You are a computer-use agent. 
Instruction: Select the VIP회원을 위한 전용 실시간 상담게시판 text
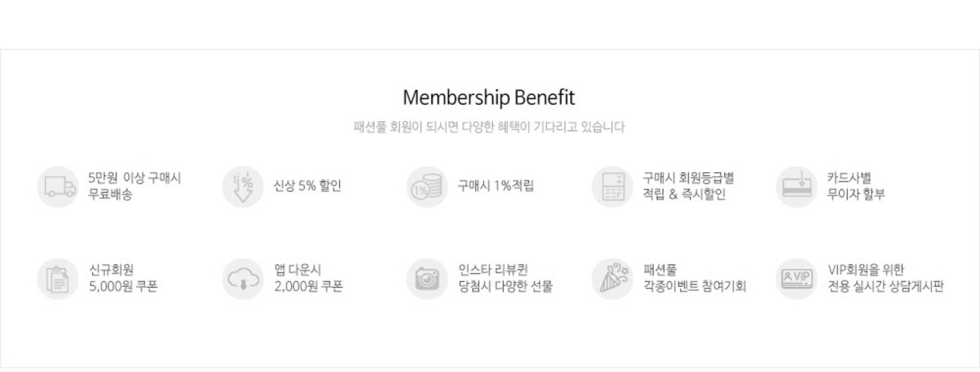[886, 279]
